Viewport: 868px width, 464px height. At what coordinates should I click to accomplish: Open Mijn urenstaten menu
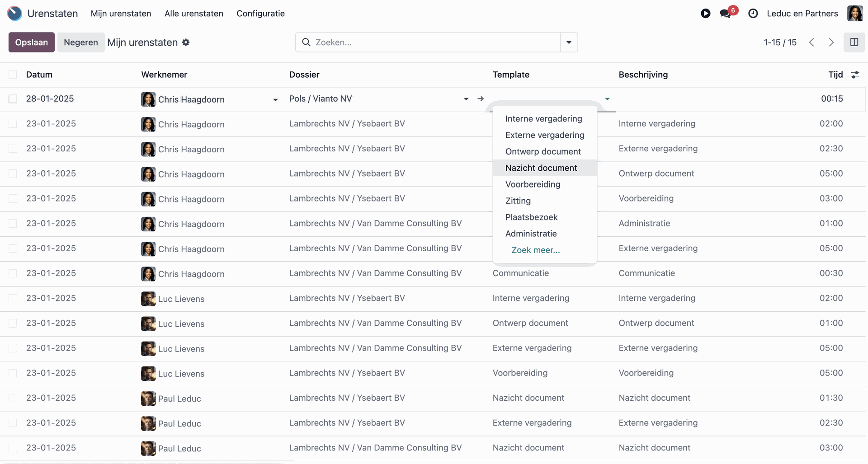tap(121, 14)
